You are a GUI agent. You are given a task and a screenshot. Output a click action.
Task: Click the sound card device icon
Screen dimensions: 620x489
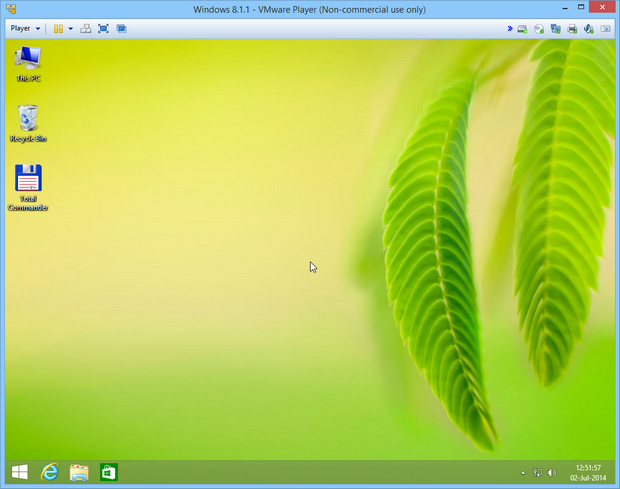pos(589,29)
